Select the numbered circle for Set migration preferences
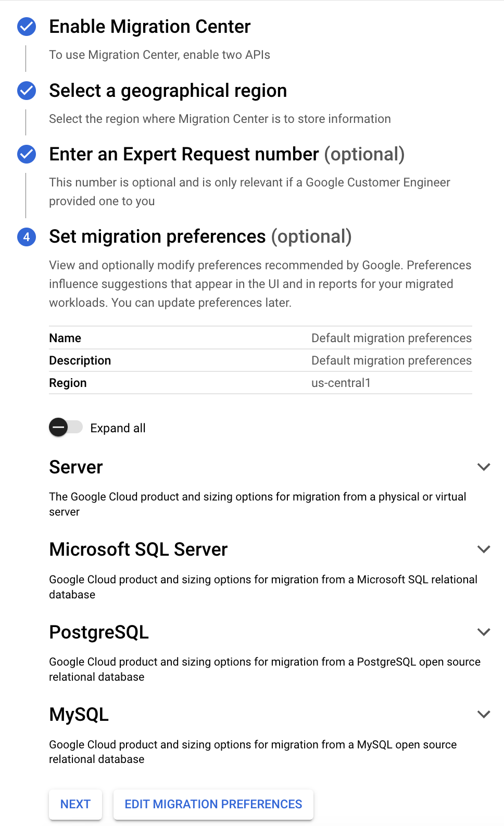Image resolution: width=504 pixels, height=826 pixels. [26, 237]
